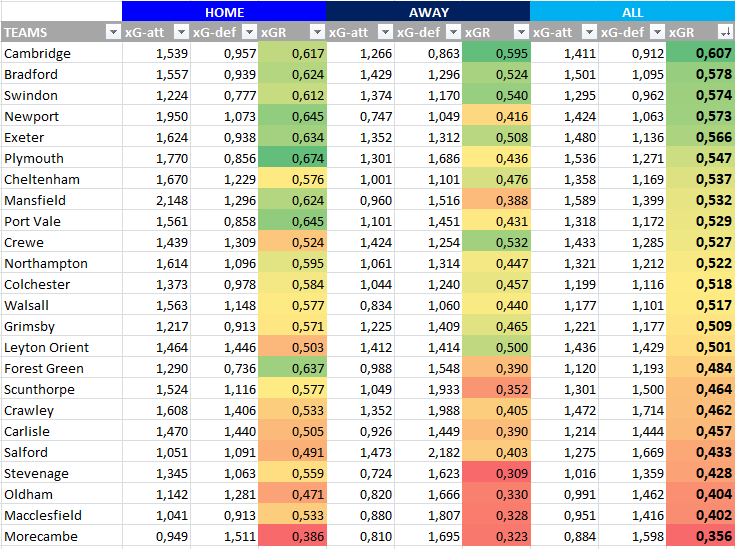Screen dimensions: 735x549
Task: Click Oldham's overall xG-att value 0,991
Action: click(x=564, y=494)
